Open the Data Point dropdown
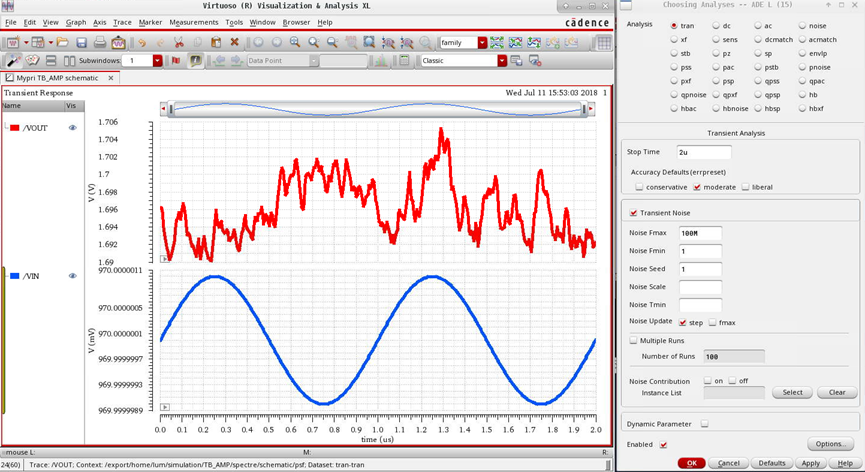Image resolution: width=865 pixels, height=472 pixels. [x=313, y=61]
